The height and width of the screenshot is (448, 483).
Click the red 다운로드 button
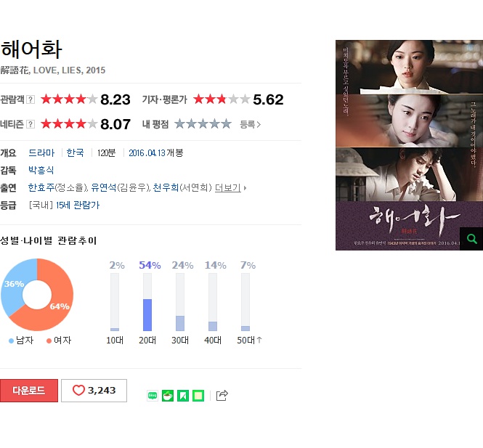click(x=29, y=391)
